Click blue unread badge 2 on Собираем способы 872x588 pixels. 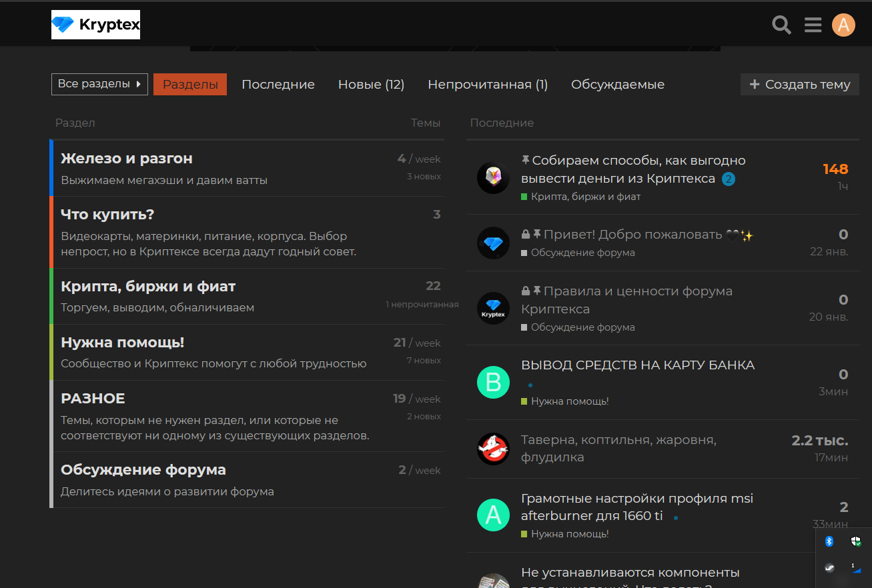[729, 179]
